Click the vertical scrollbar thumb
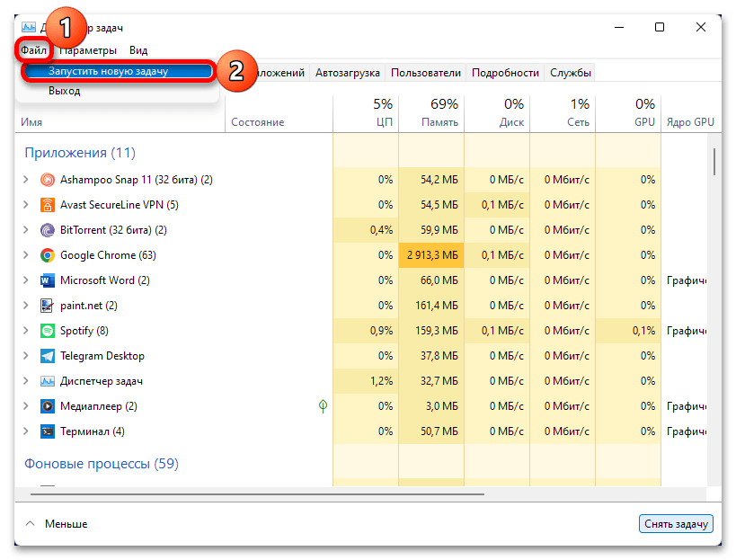Viewport: 736px width, 560px height. pyautogui.click(x=714, y=162)
